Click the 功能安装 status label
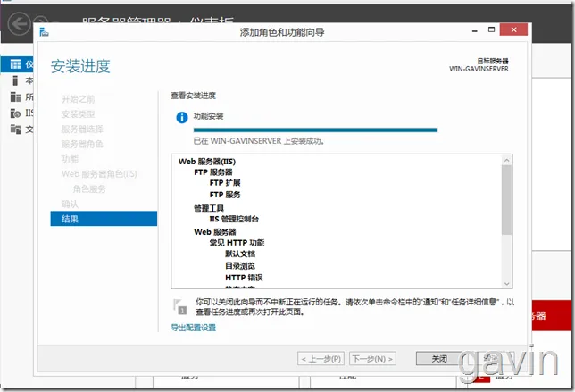Image resolution: width=575 pixels, height=392 pixels. click(208, 116)
